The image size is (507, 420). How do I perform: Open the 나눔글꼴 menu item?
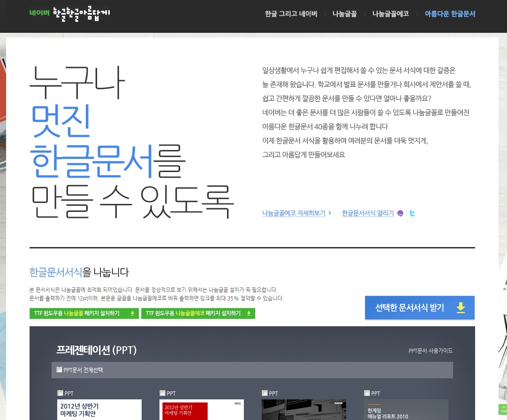coord(345,14)
